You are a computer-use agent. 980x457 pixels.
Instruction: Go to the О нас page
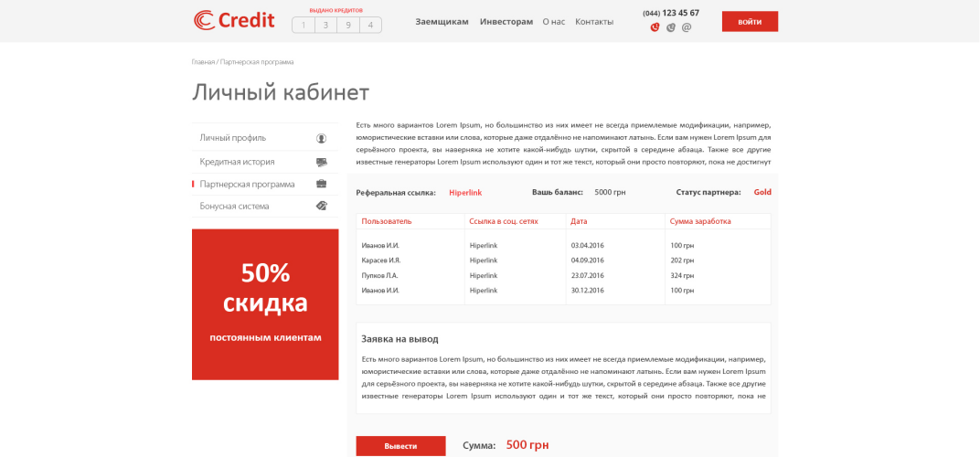click(553, 22)
